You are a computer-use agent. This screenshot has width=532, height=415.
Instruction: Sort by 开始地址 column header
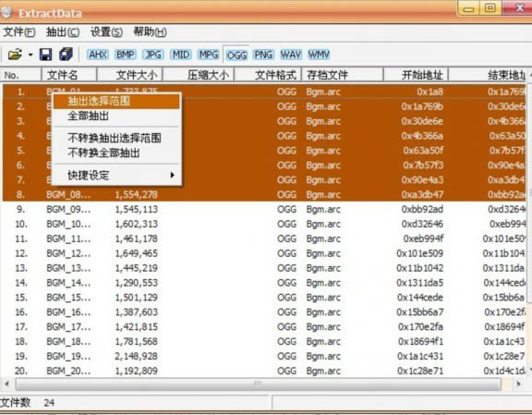tap(416, 75)
